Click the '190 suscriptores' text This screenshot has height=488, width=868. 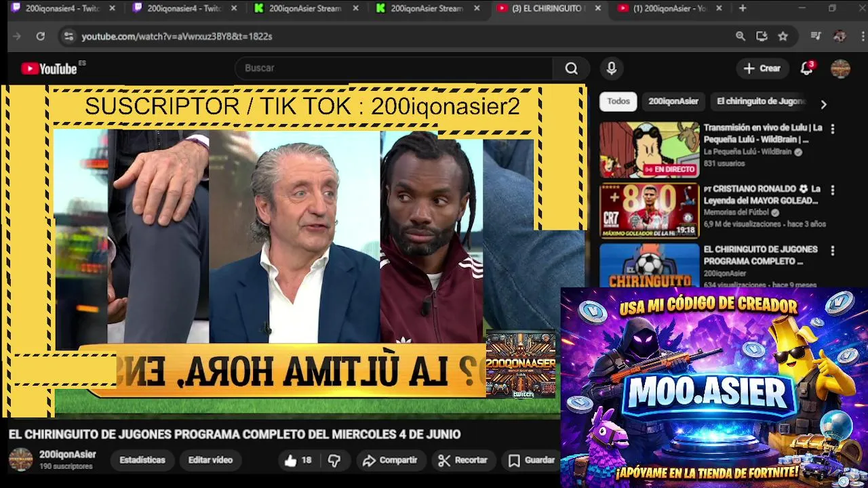click(66, 467)
